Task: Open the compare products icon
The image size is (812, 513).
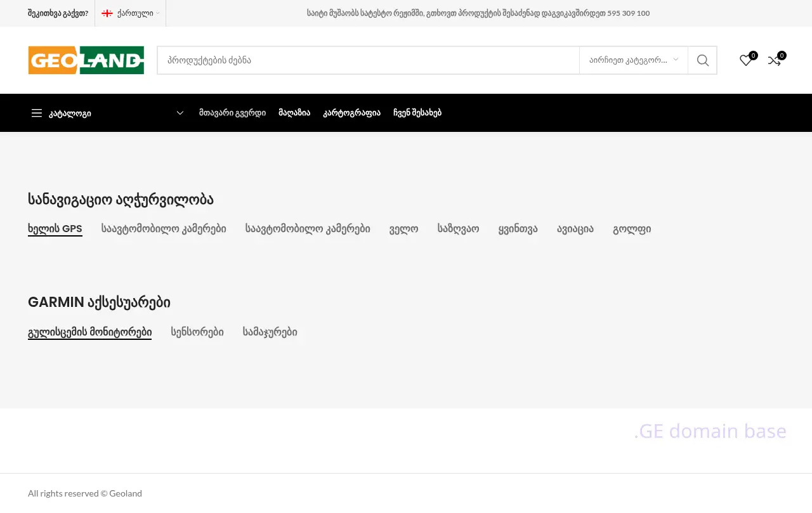Action: coord(774,60)
